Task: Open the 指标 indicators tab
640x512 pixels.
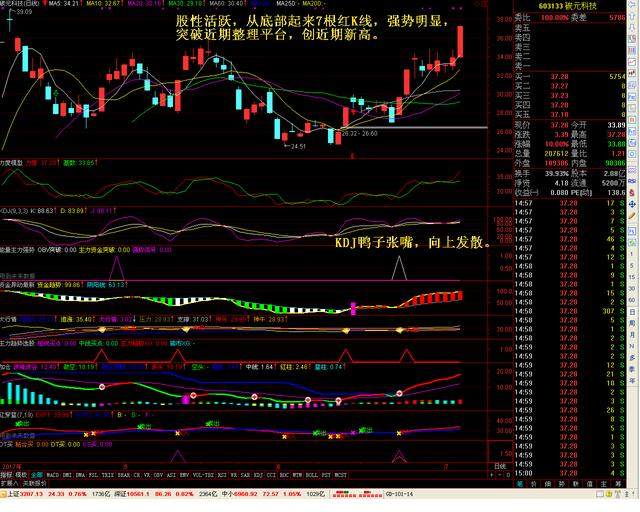Action: [6, 475]
